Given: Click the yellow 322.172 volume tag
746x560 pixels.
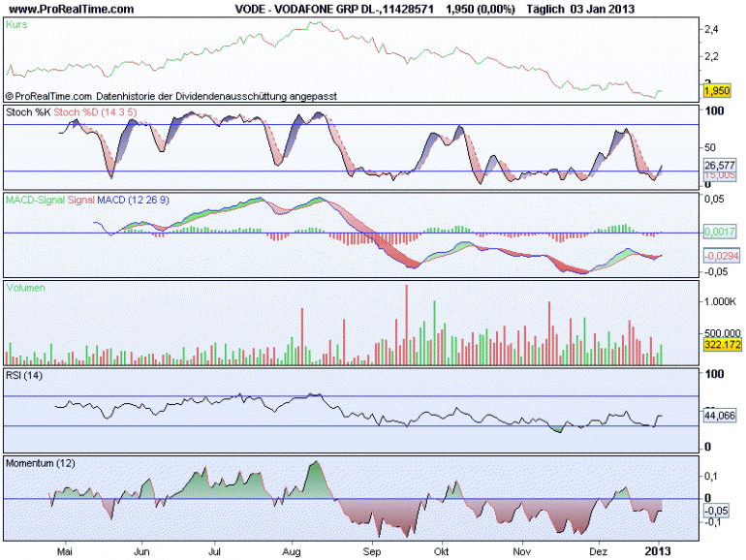Looking at the screenshot, I should point(722,344).
